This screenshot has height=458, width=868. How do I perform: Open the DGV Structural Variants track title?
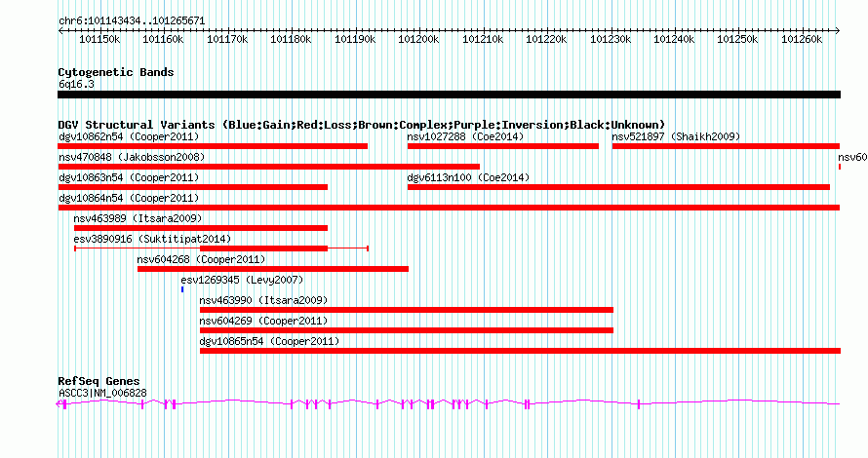coord(362,125)
